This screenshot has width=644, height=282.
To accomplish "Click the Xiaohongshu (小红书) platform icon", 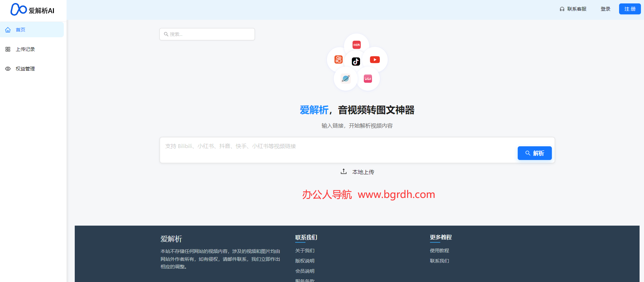I will tap(357, 45).
